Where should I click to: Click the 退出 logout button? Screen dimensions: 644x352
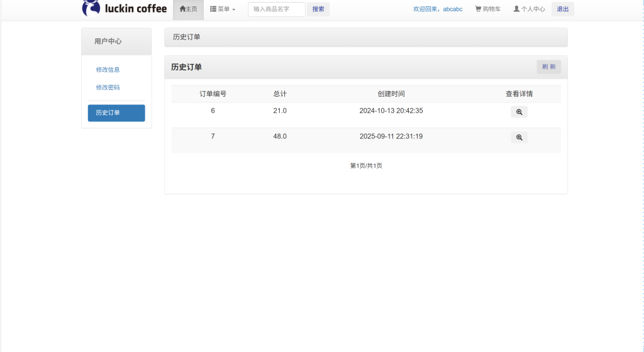(563, 9)
